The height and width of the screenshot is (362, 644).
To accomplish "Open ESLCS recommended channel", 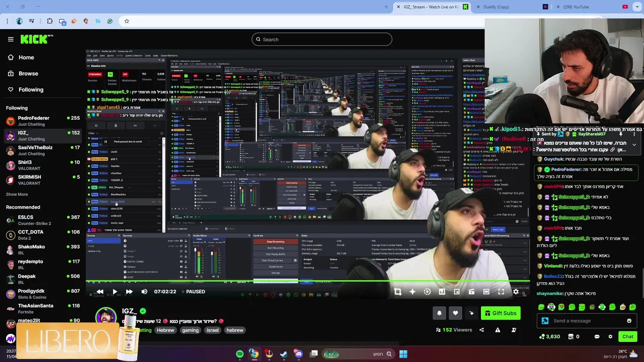I will (42, 220).
